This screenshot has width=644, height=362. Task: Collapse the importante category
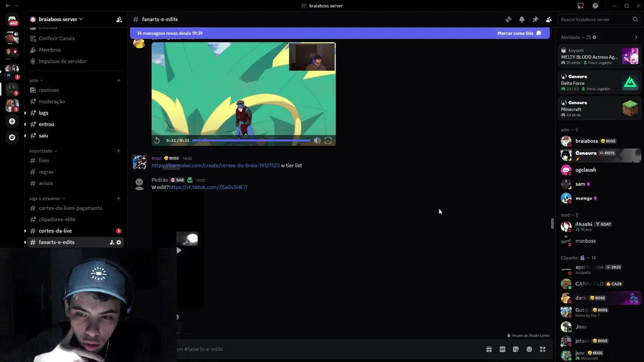pos(43,151)
